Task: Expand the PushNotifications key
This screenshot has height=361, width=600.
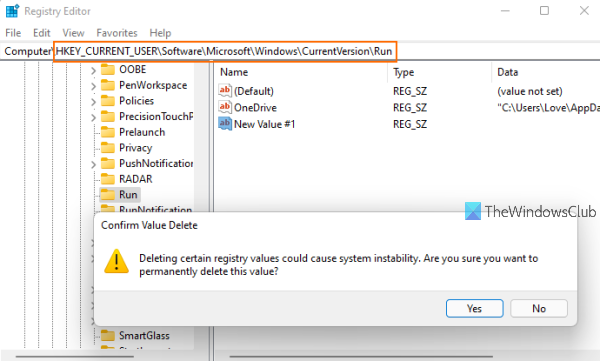Action: pyautogui.click(x=93, y=164)
